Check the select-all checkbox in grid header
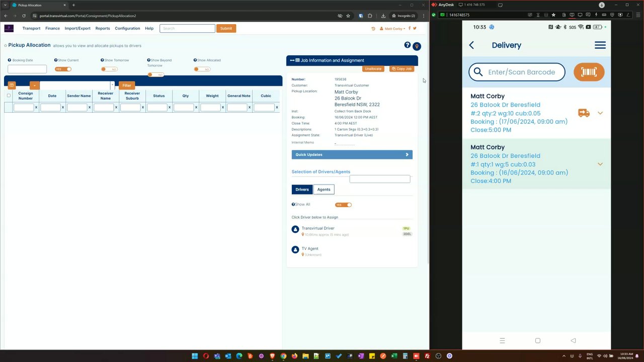The height and width of the screenshot is (362, 644). [x=9, y=96]
